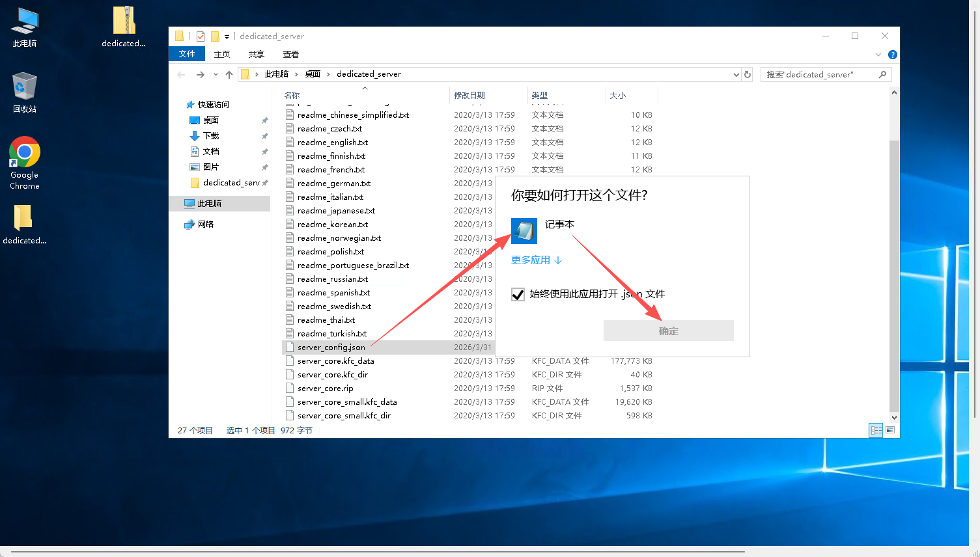The height and width of the screenshot is (557, 980).
Task: Click the Back navigation arrow
Action: tap(182, 75)
